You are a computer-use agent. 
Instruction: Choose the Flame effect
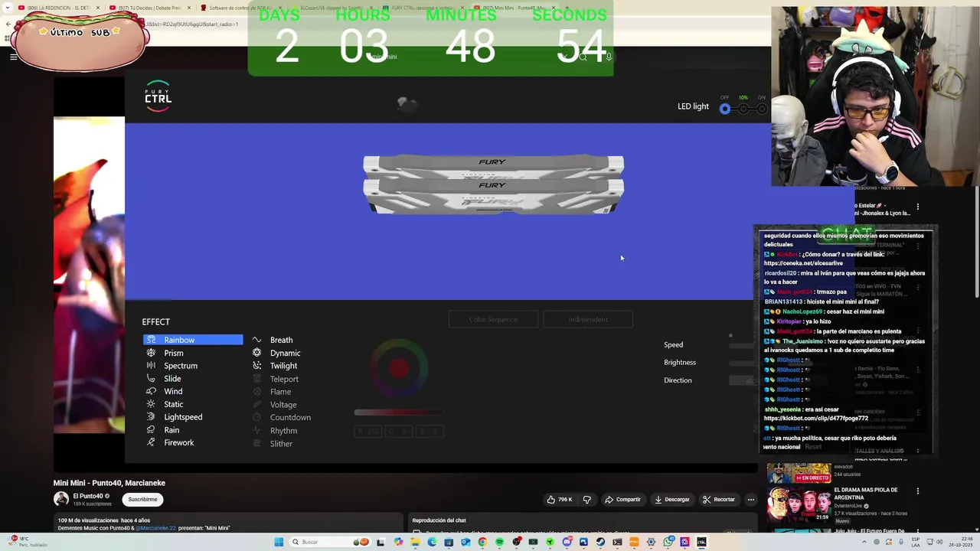pyautogui.click(x=280, y=392)
